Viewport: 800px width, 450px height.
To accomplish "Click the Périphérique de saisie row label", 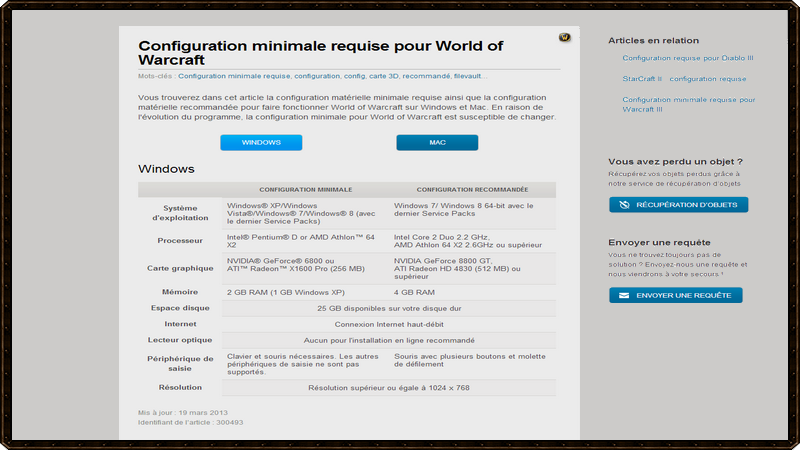I will [x=180, y=363].
